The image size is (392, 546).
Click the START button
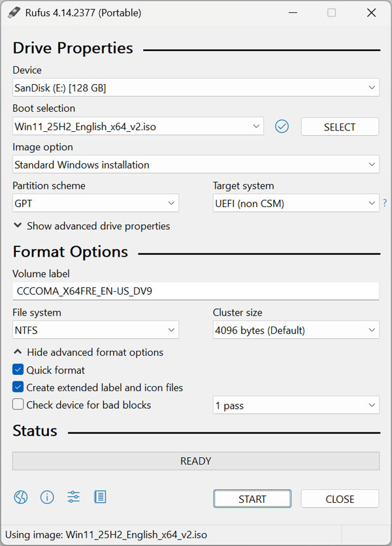[x=252, y=498]
